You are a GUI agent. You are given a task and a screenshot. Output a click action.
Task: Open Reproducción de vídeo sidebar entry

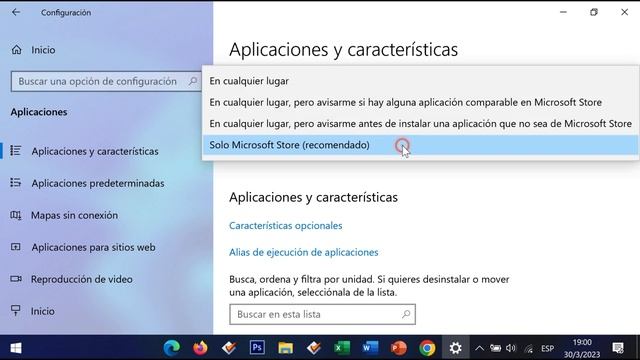(x=82, y=279)
